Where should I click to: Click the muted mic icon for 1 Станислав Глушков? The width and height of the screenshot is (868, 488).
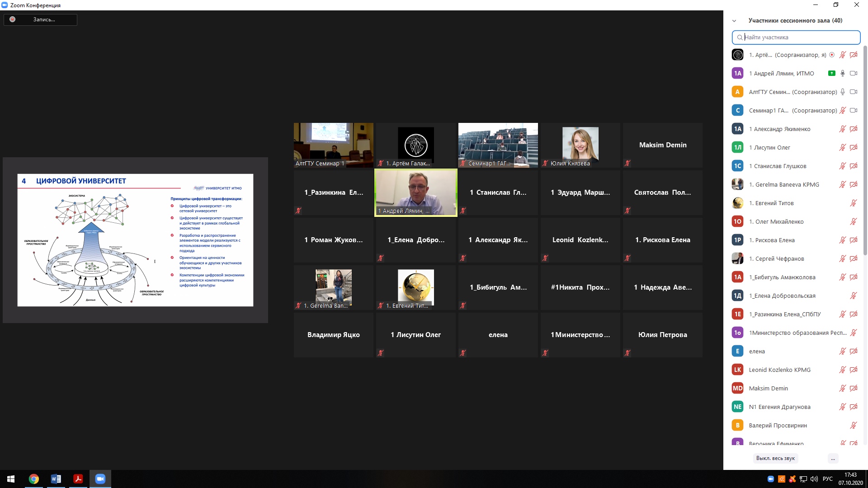point(843,166)
